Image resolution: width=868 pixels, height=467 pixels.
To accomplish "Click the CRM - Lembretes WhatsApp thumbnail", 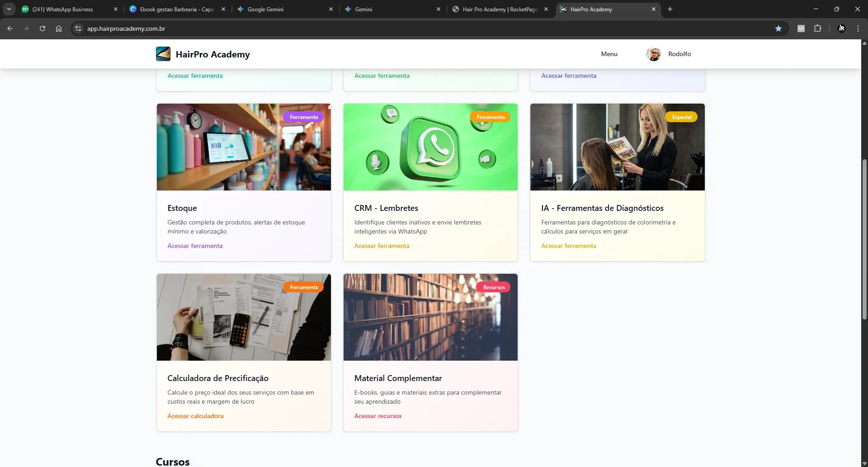I will tap(430, 147).
